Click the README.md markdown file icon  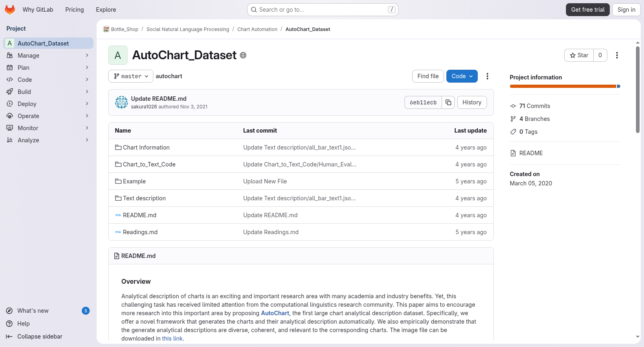click(118, 215)
